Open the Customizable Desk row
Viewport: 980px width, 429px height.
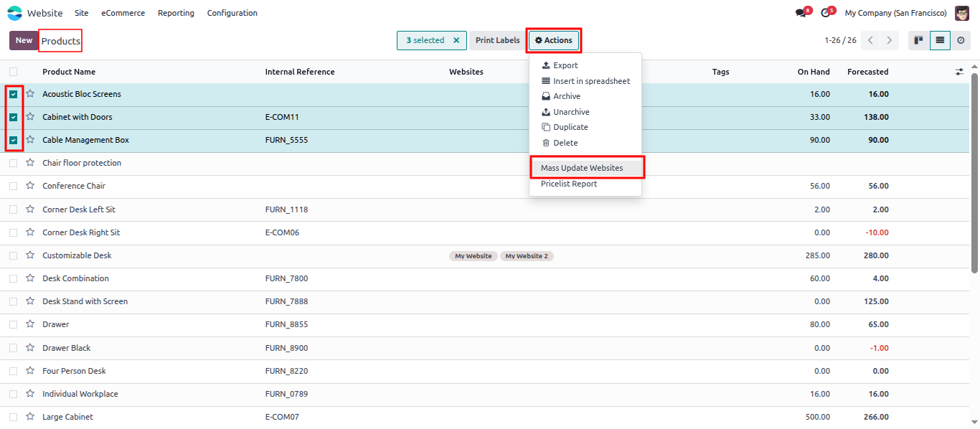[485, 255]
